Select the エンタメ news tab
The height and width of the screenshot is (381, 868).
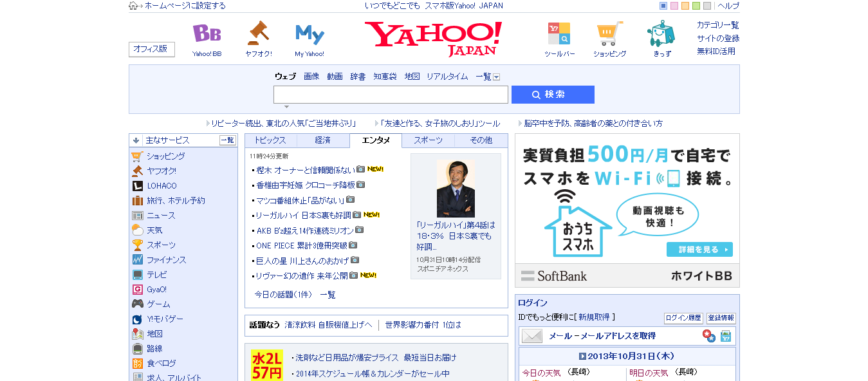click(376, 140)
